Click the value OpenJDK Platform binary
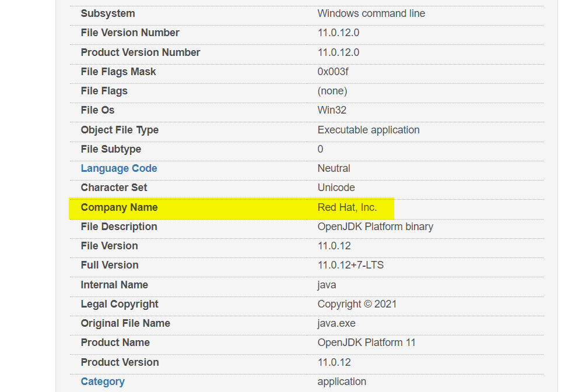Image resolution: width=572 pixels, height=392 pixels. pyautogui.click(x=375, y=227)
